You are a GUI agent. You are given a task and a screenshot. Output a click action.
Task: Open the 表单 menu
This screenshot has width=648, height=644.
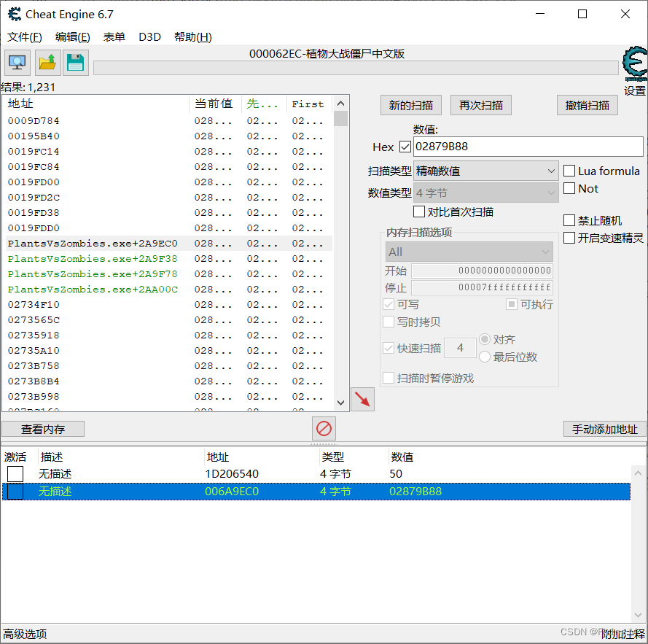point(114,36)
